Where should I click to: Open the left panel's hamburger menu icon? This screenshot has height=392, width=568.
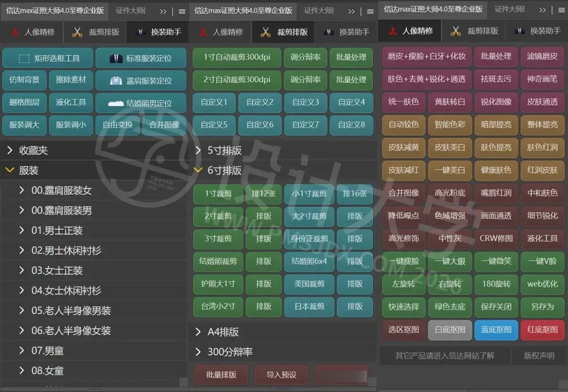[x=182, y=11]
